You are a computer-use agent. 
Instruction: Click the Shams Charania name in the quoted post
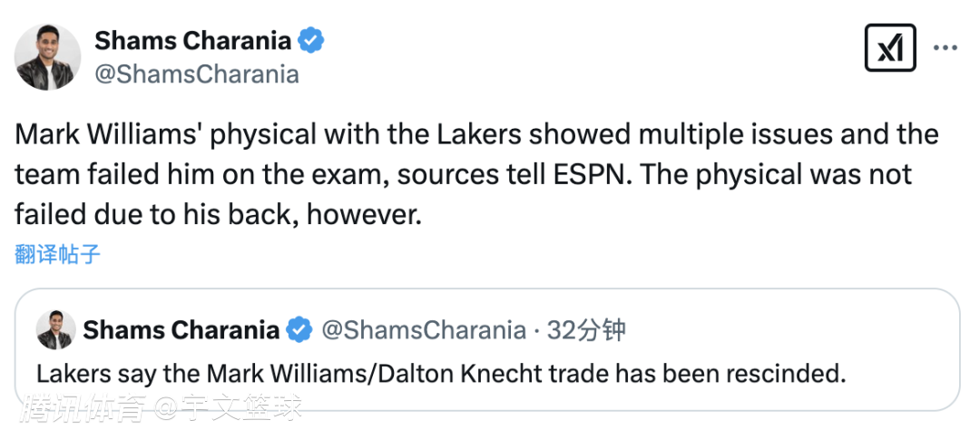(181, 330)
